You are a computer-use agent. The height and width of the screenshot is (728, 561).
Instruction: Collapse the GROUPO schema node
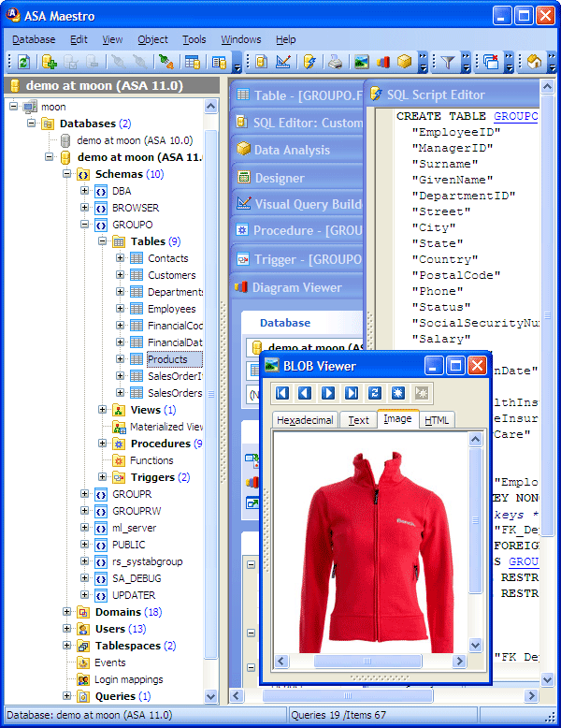click(x=84, y=225)
